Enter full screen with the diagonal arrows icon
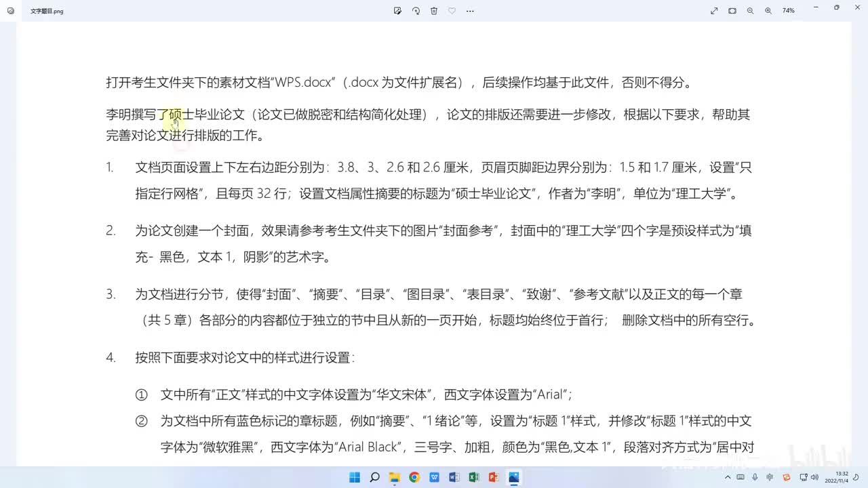The image size is (868, 488). (x=714, y=11)
